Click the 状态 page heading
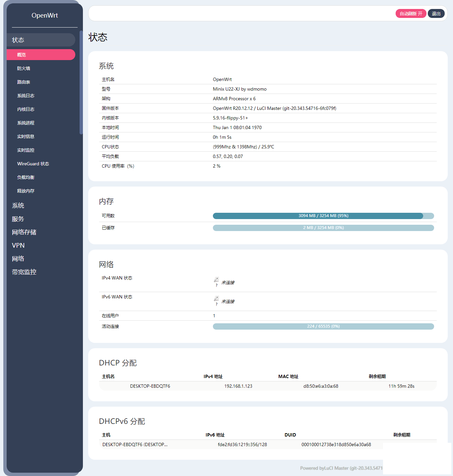This screenshot has width=453, height=476. [x=98, y=37]
